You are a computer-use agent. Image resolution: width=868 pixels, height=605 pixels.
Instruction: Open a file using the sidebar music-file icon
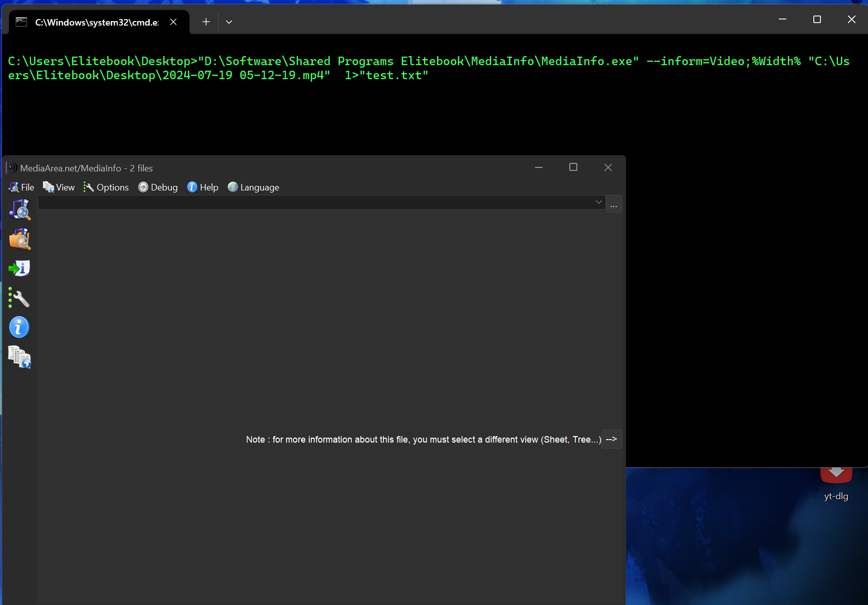20,210
